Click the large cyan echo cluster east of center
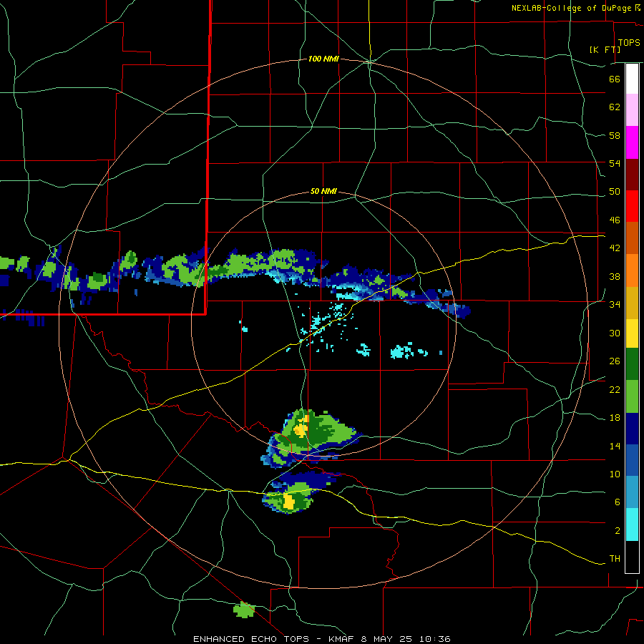The image size is (644, 644). tap(402, 351)
